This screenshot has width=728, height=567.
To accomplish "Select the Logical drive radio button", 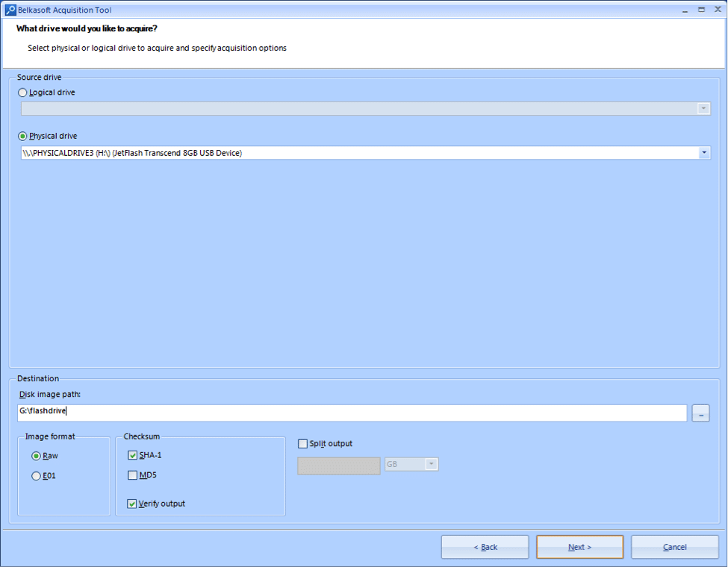I will pos(22,93).
